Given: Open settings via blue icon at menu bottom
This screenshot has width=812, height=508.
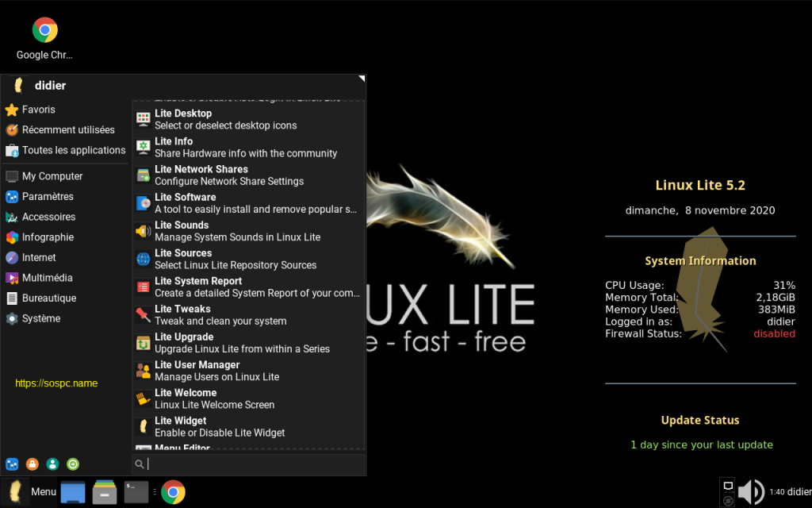Looking at the screenshot, I should (12, 464).
